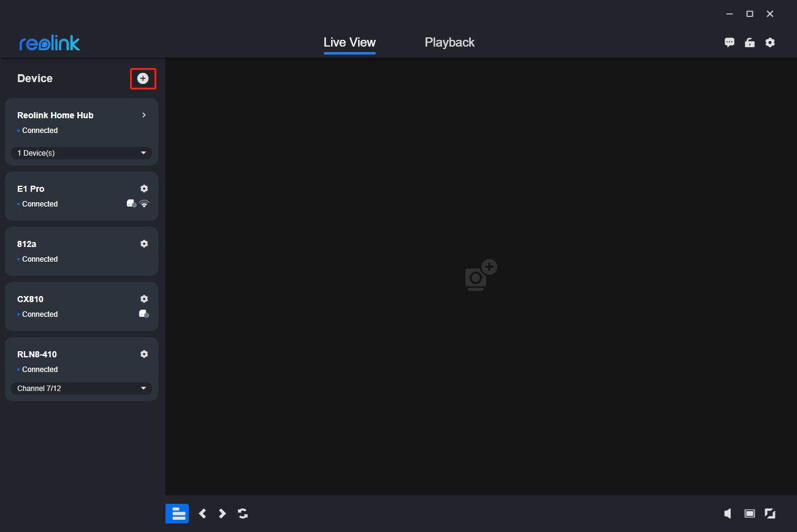The height and width of the screenshot is (532, 797).
Task: Click the add camera placeholder icon
Action: pyautogui.click(x=481, y=275)
